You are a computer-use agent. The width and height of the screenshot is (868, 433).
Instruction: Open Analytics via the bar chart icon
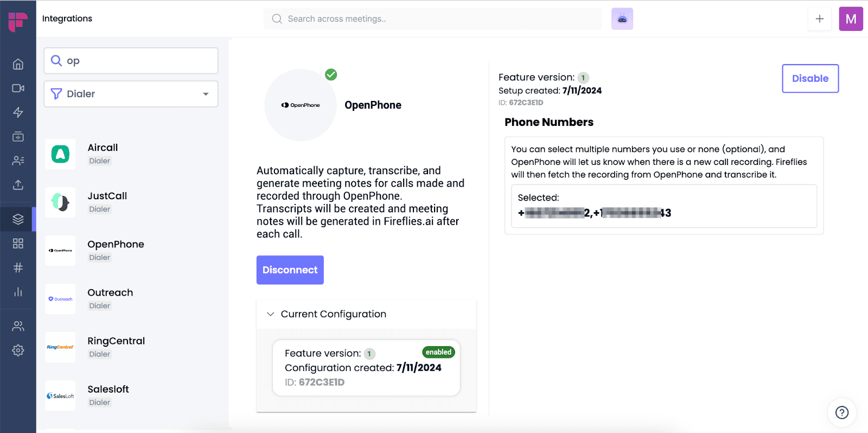18,292
